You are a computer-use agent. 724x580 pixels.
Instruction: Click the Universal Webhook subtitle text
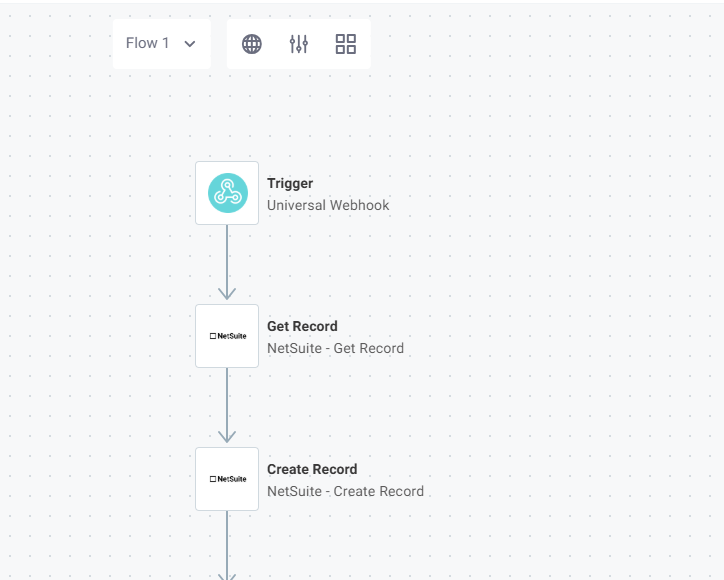point(328,206)
